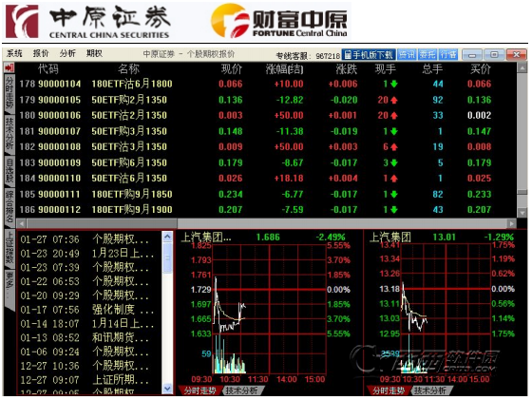Sort quotes by 涨跌 column header

point(346,69)
